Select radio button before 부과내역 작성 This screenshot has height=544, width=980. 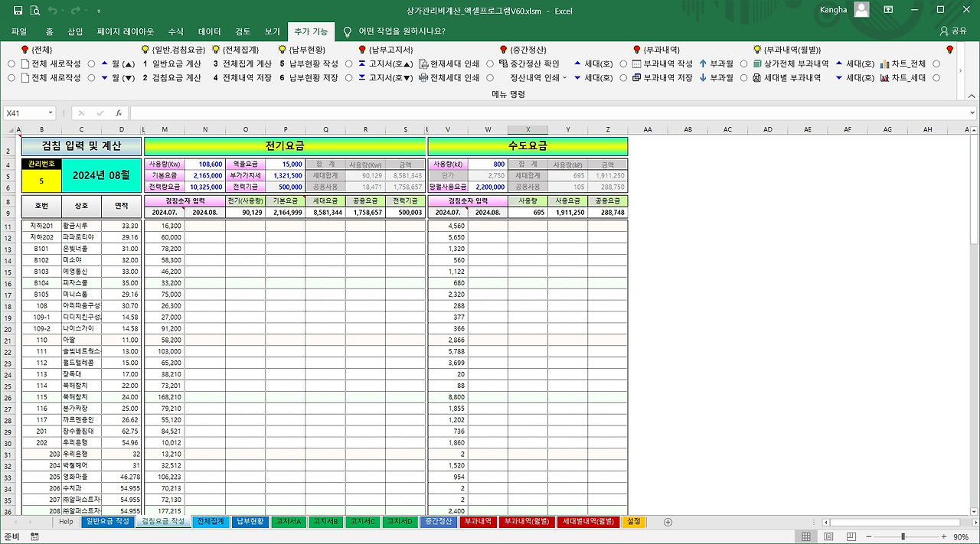623,64
